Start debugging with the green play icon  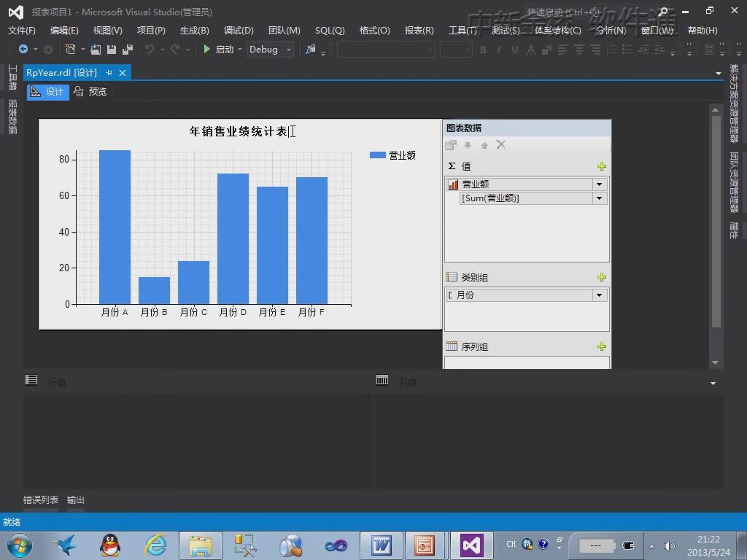coord(206,49)
